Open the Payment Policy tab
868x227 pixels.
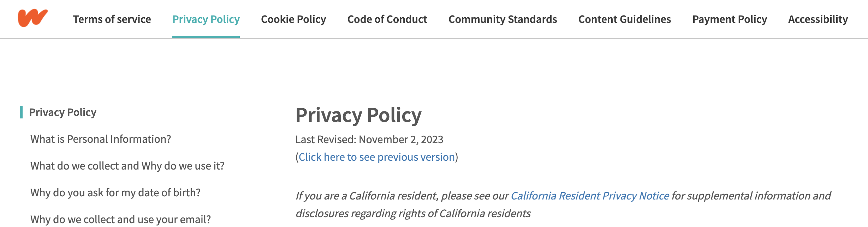tap(730, 19)
